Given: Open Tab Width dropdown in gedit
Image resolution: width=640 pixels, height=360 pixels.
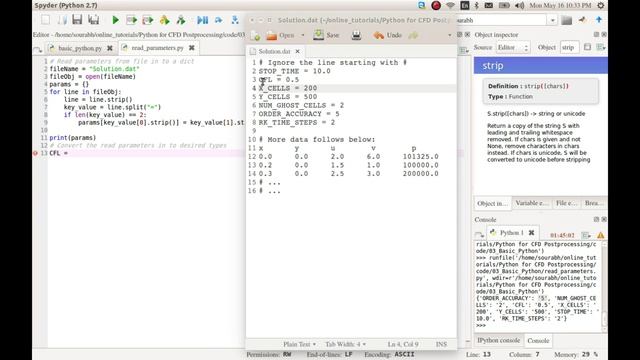Looking at the screenshot, I should [x=345, y=344].
